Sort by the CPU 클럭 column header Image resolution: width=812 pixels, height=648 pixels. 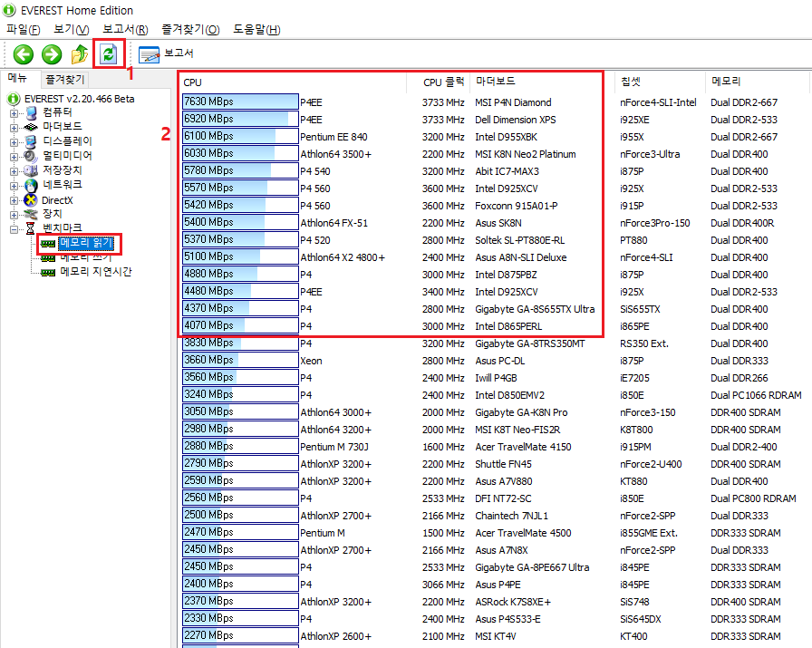point(439,82)
